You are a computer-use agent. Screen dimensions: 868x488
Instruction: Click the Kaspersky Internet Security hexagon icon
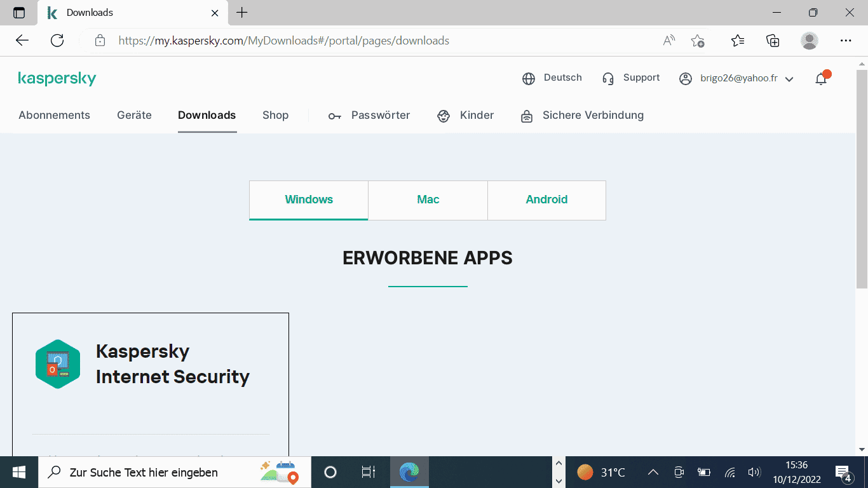(x=58, y=364)
